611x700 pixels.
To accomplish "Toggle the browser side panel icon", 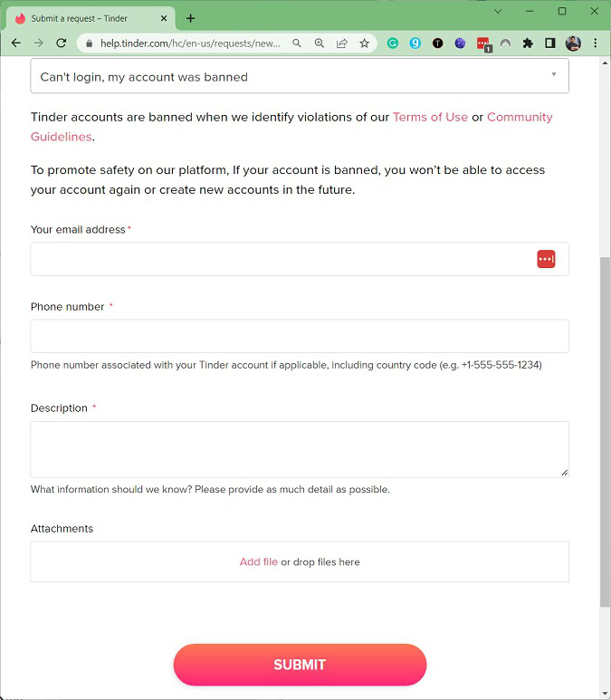I will tap(550, 43).
